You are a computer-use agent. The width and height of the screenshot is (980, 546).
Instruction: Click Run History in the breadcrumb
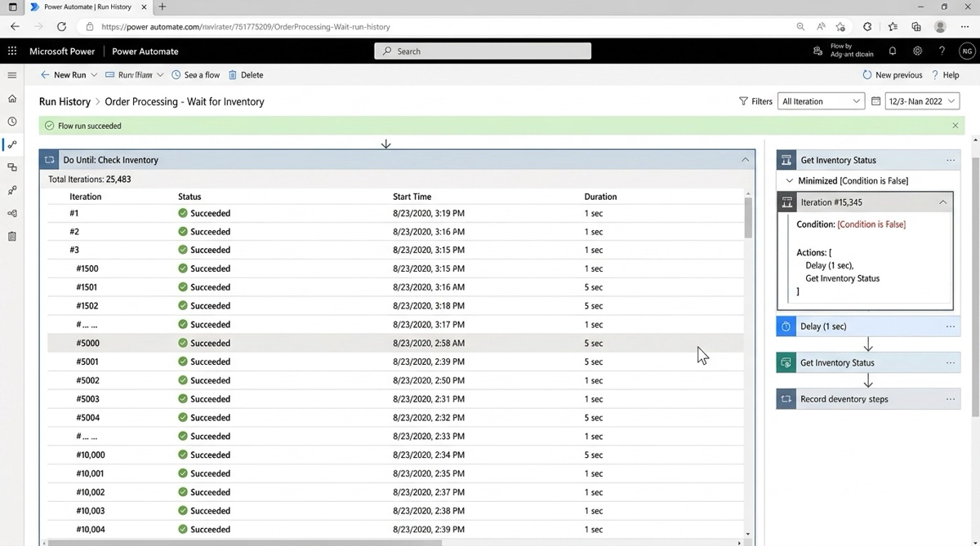[65, 102]
